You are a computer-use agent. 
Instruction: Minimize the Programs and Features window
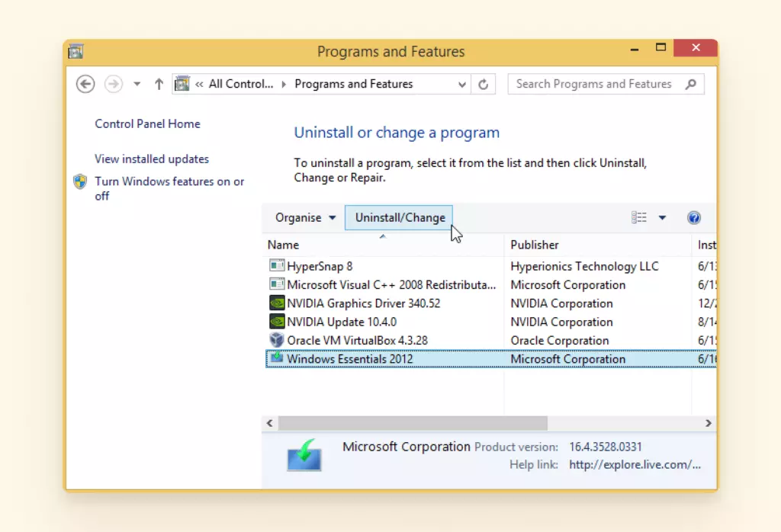pyautogui.click(x=635, y=49)
